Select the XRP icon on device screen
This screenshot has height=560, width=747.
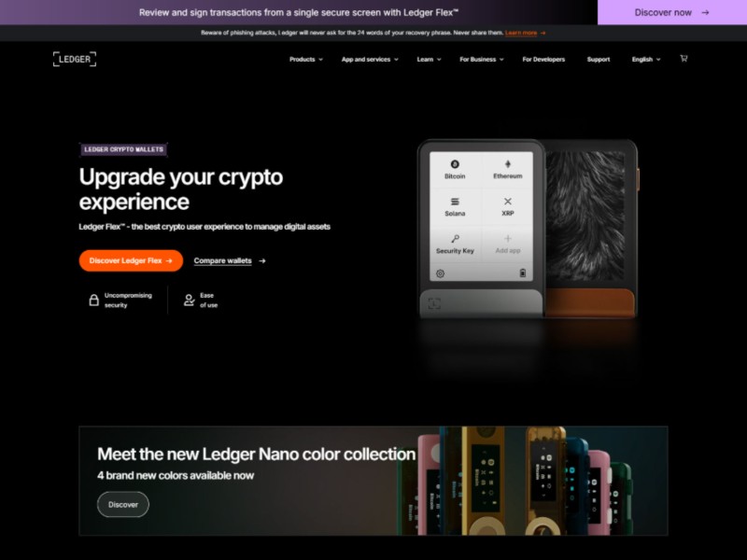point(508,202)
